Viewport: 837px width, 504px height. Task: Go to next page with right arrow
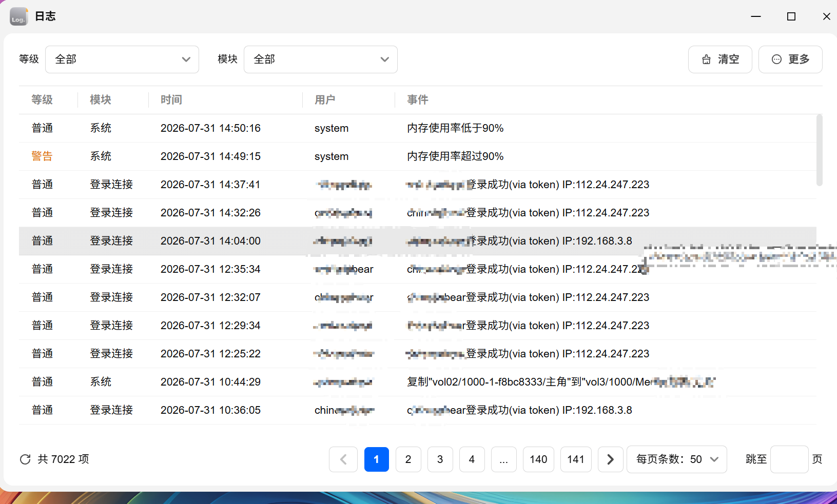coord(610,459)
